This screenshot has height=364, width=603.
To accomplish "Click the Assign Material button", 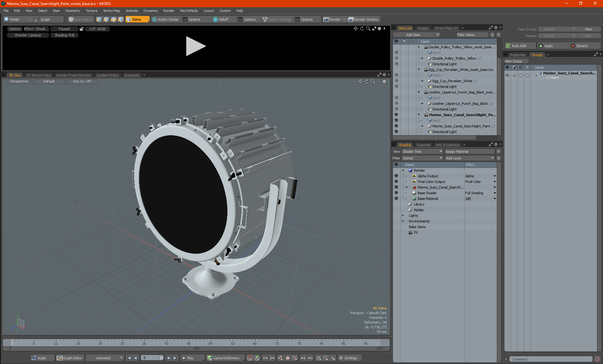I will (469, 152).
